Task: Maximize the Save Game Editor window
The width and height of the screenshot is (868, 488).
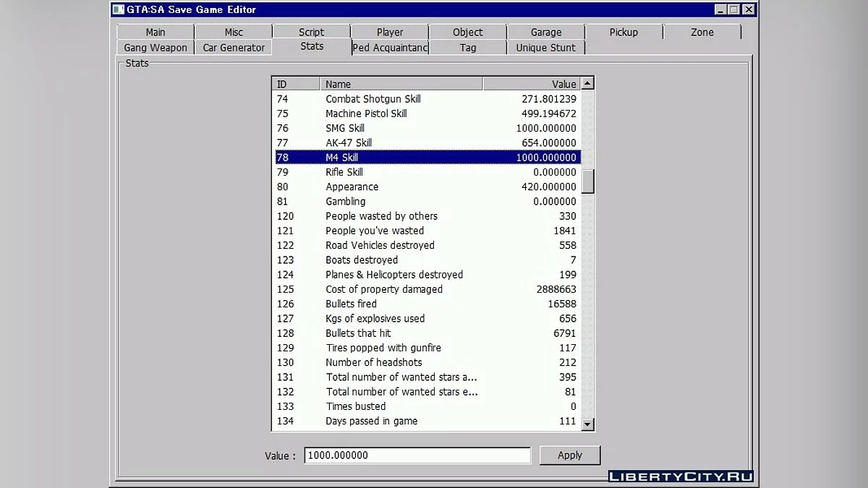Action: [x=734, y=9]
